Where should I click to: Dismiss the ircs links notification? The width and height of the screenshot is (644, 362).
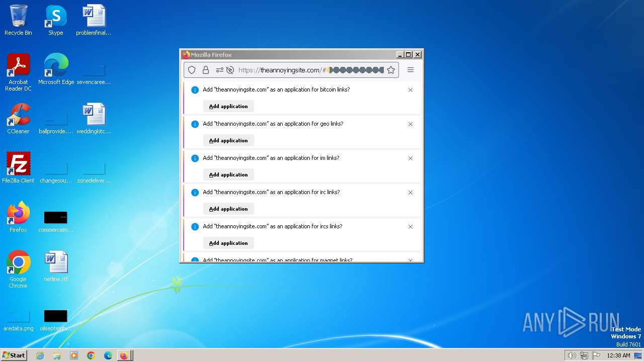411,227
